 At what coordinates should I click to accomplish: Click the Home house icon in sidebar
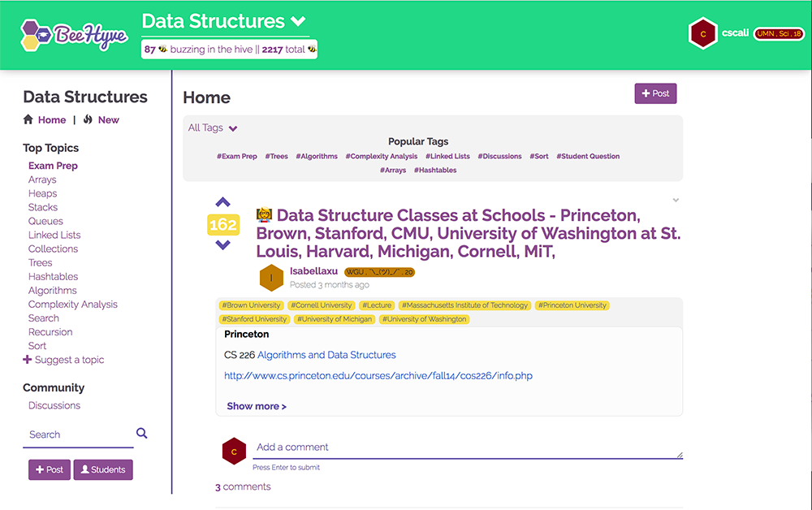coord(28,119)
